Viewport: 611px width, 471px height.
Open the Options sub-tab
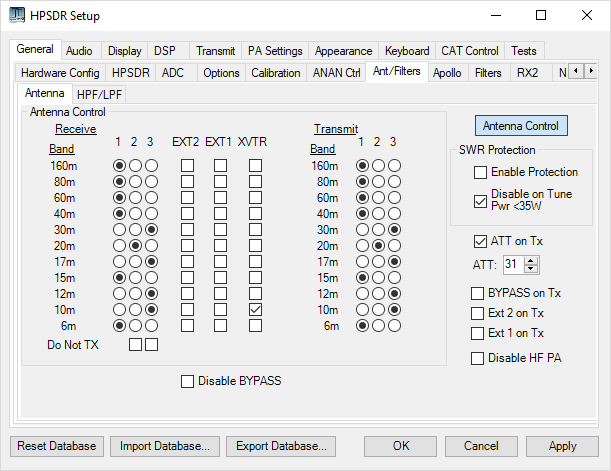(221, 73)
